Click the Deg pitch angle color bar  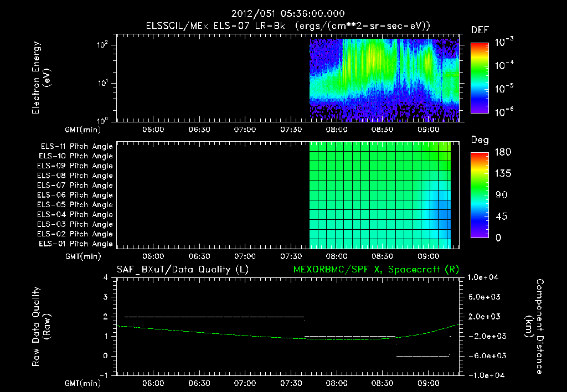[x=480, y=195]
